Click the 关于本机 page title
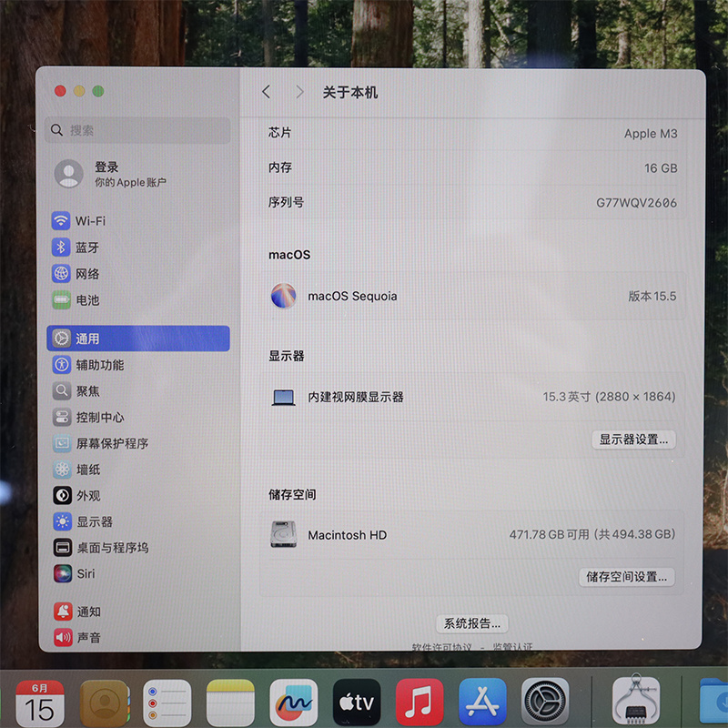The height and width of the screenshot is (728, 728). 350,93
